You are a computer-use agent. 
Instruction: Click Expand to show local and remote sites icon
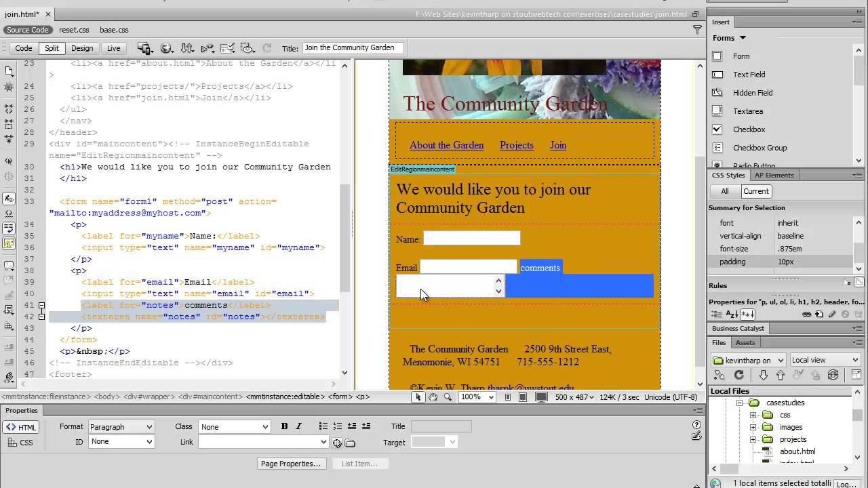856,375
